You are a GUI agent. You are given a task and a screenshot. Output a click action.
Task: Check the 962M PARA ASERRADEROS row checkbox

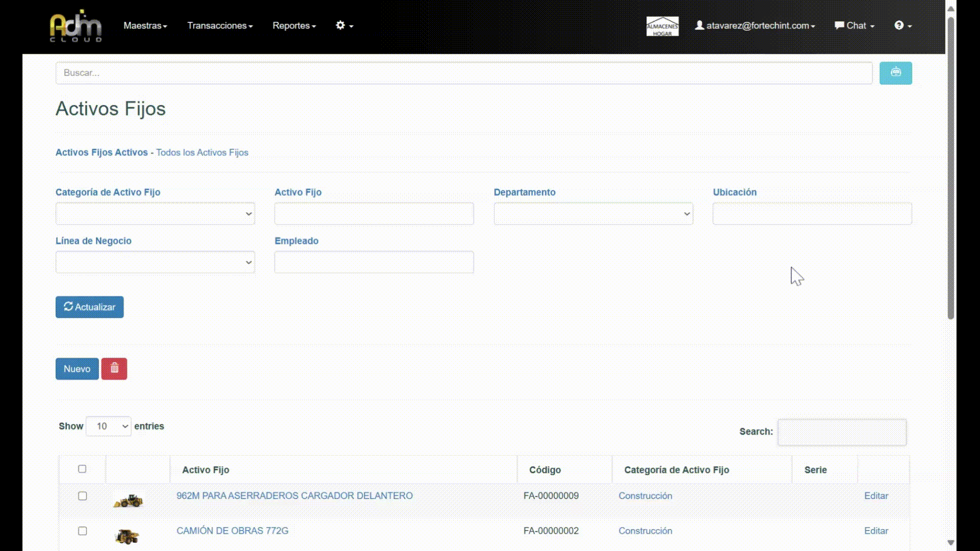point(82,496)
